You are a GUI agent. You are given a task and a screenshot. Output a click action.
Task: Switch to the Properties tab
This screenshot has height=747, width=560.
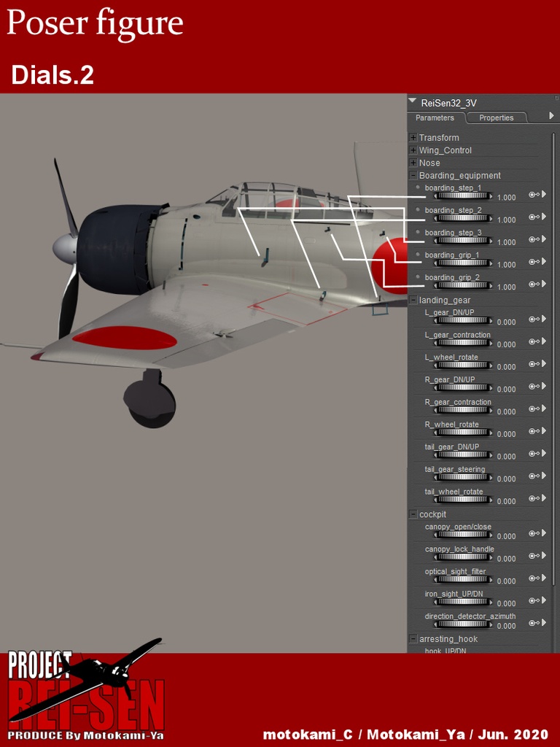point(496,117)
